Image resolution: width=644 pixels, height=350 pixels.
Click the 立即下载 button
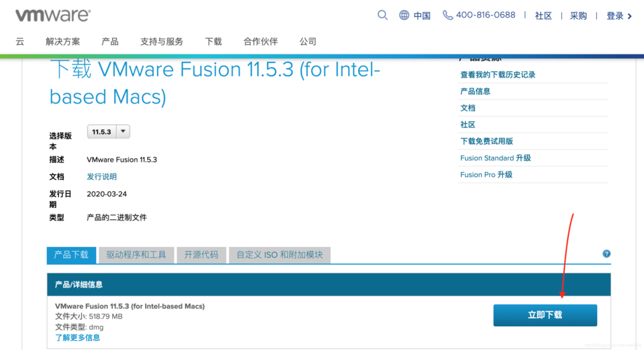coord(545,315)
